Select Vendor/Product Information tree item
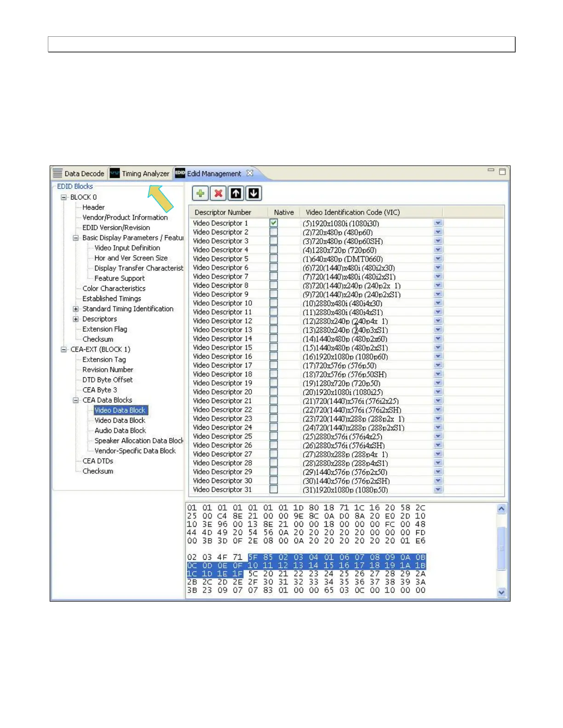 (125, 217)
